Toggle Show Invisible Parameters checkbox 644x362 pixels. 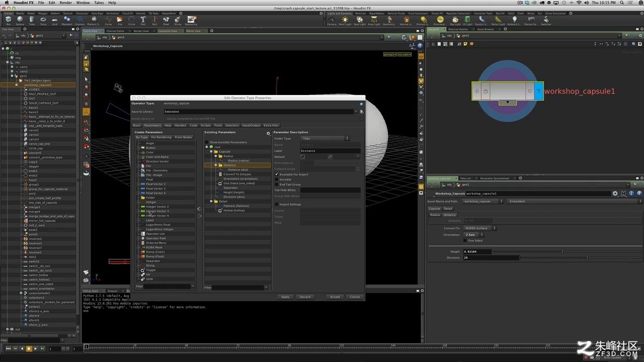207,142
